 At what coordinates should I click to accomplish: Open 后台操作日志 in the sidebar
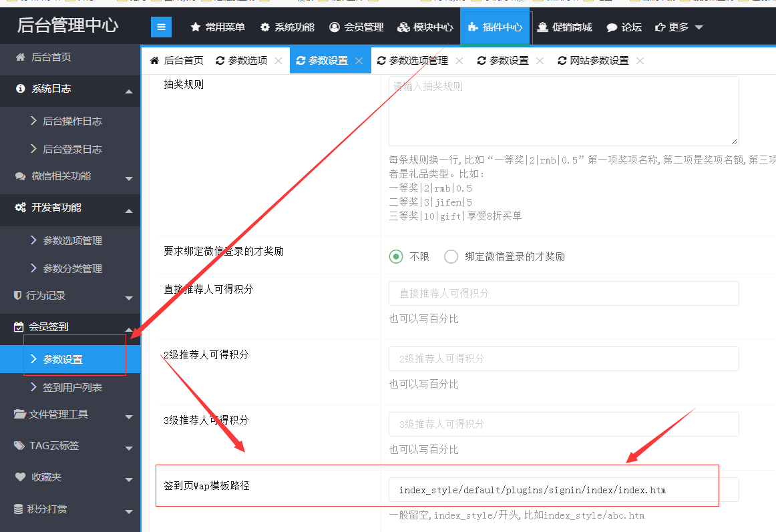click(x=72, y=121)
